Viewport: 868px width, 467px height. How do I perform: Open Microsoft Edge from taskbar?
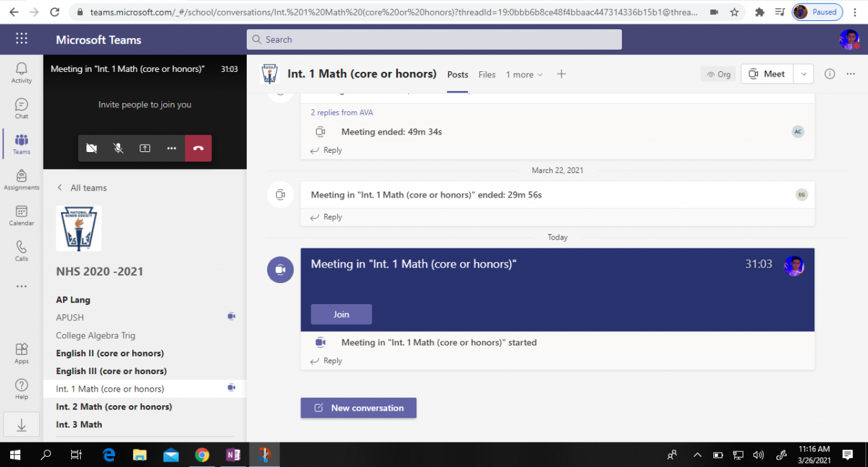click(108, 455)
